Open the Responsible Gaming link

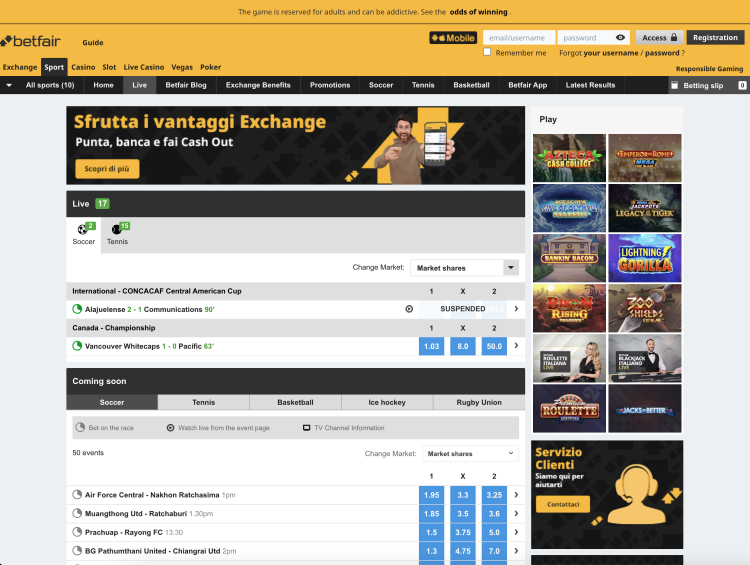tap(709, 68)
